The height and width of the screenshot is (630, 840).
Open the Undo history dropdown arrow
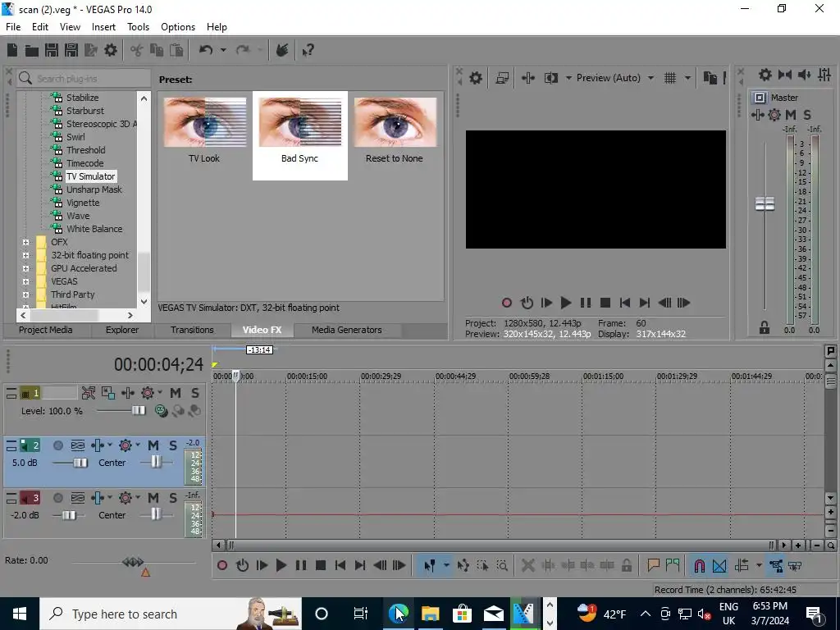tap(223, 50)
